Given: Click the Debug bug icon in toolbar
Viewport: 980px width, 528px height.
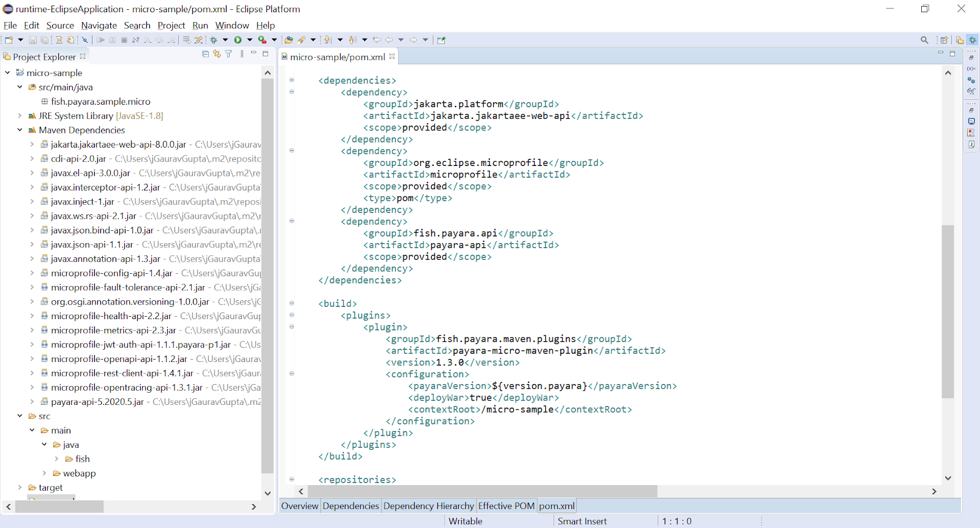Looking at the screenshot, I should (x=214, y=40).
